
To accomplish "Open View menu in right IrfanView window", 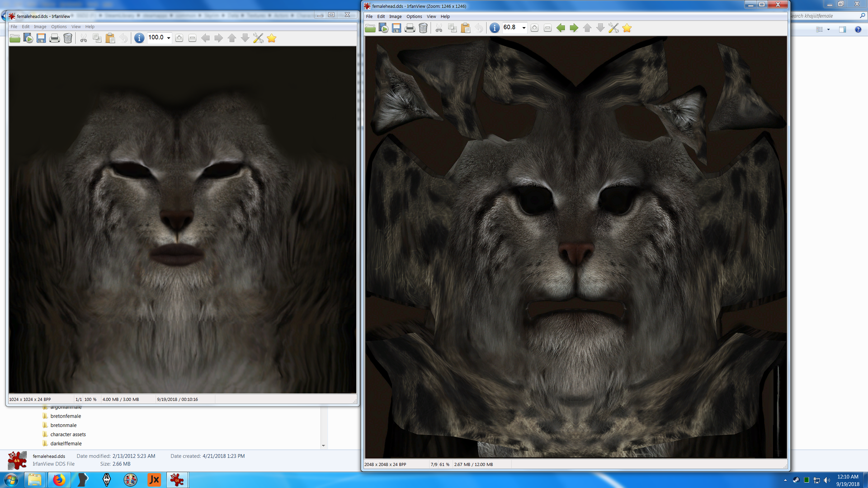I will 431,16.
